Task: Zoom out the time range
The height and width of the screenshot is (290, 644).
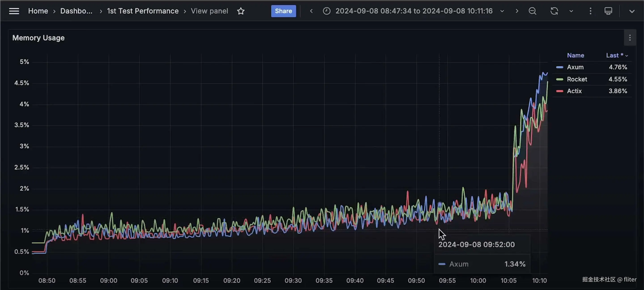Action: click(x=532, y=11)
